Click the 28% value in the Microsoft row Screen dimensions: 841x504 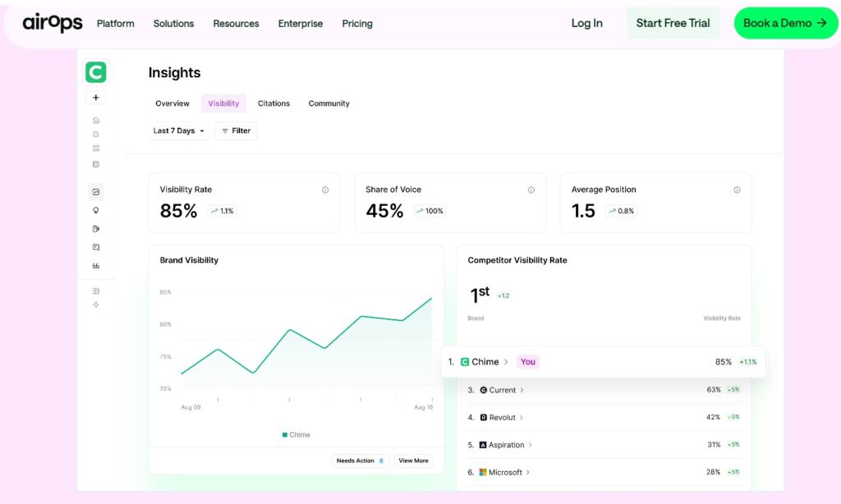pyautogui.click(x=713, y=472)
